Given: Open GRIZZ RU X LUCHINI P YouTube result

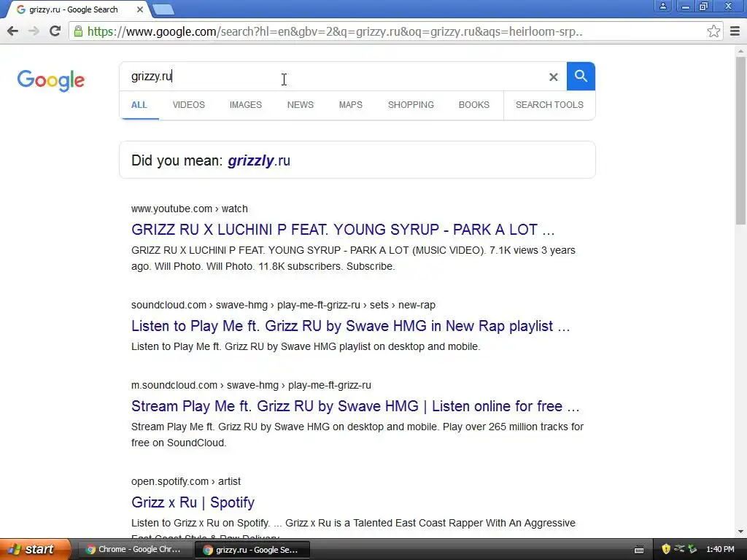Looking at the screenshot, I should click(343, 230).
